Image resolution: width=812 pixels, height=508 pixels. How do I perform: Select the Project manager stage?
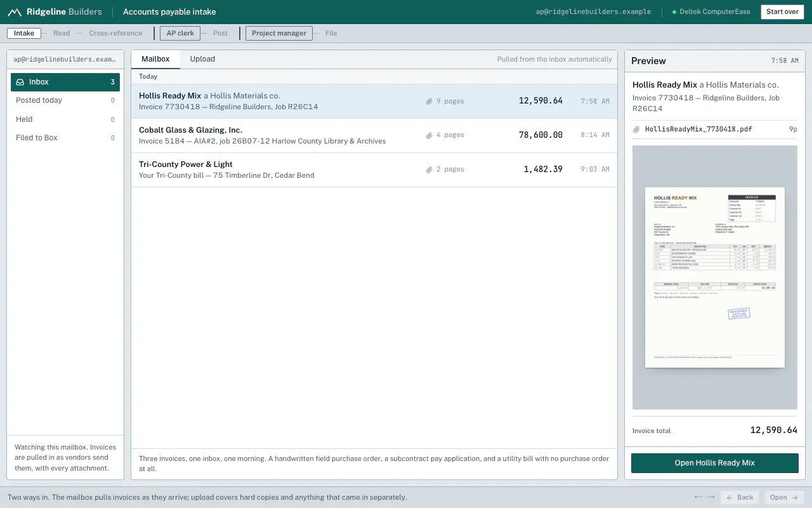(x=279, y=33)
